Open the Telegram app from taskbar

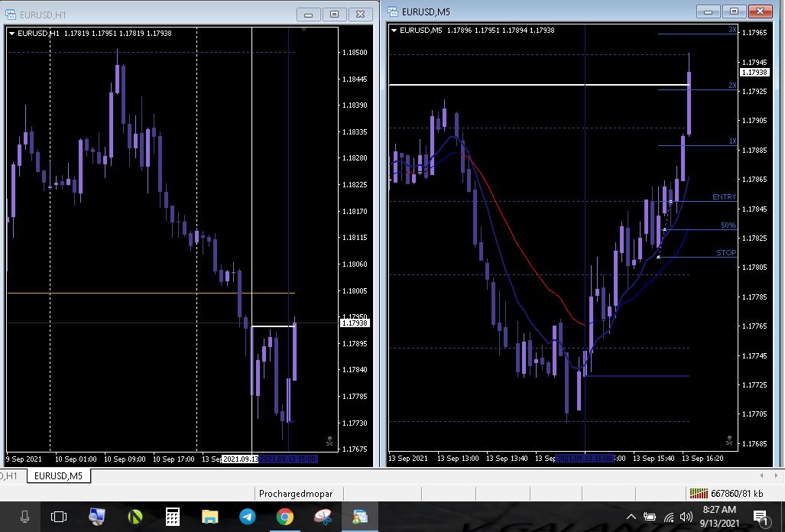click(247, 517)
